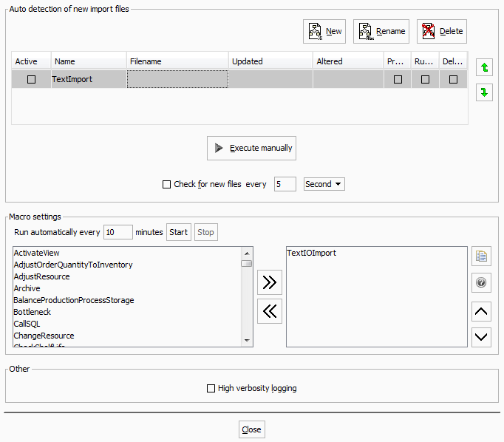
Task: Click macro list scroll up arrow
Action: (247, 254)
